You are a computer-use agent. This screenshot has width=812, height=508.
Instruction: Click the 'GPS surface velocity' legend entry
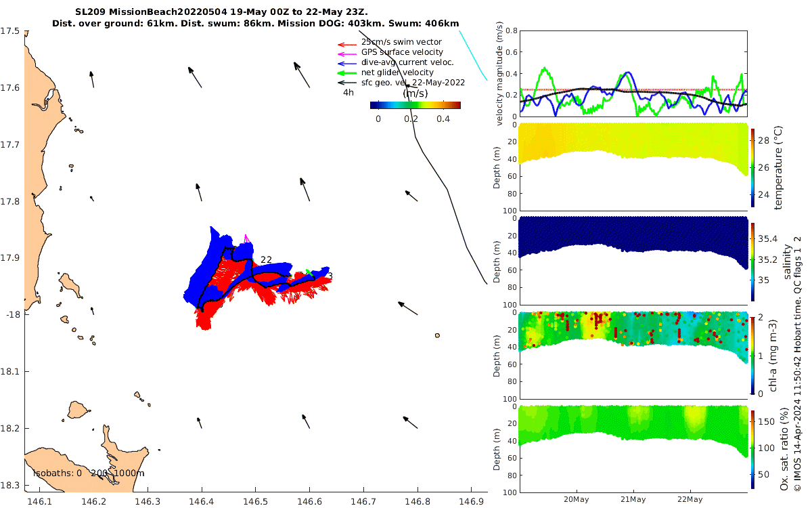(402, 52)
